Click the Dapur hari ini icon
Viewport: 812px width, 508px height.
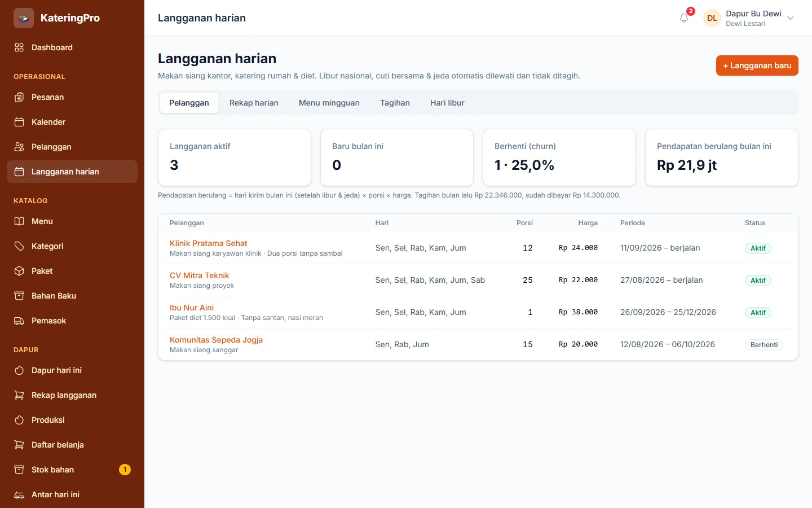coord(19,370)
